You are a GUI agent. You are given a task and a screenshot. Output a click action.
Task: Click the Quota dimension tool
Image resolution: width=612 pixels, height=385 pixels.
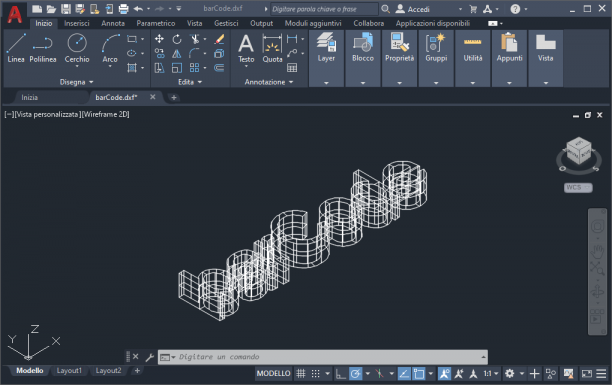(x=272, y=48)
